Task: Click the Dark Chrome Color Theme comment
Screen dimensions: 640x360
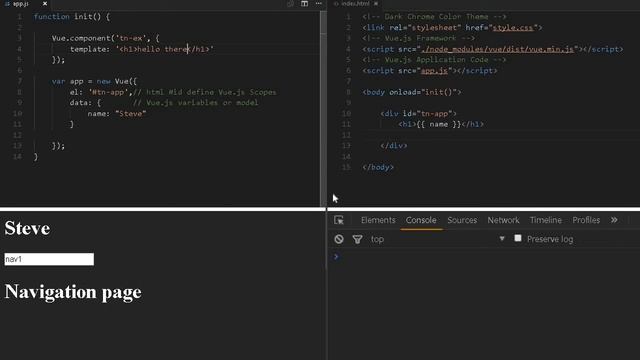Action: click(434, 17)
